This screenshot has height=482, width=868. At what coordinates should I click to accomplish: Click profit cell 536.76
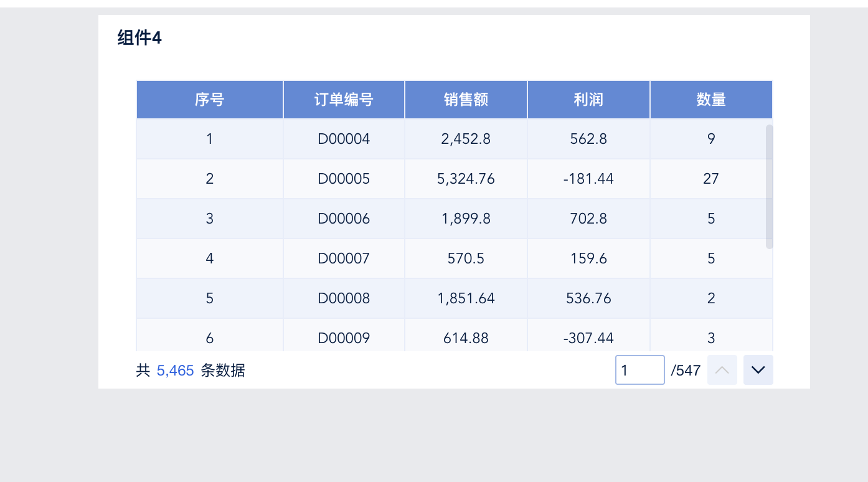[x=588, y=298]
